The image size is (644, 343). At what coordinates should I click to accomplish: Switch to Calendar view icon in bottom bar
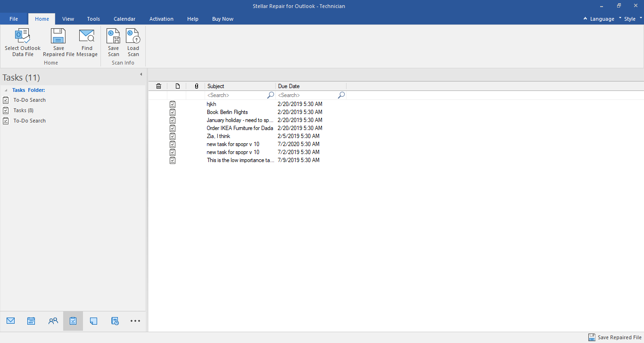(31, 321)
